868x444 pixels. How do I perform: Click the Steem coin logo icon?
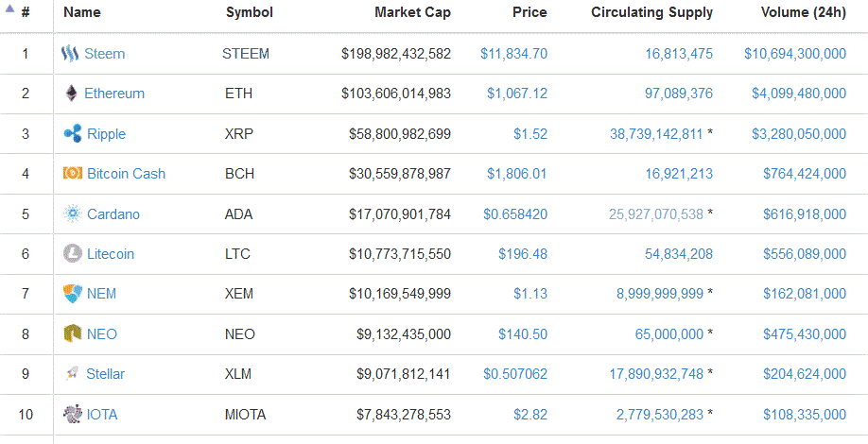pyautogui.click(x=70, y=54)
